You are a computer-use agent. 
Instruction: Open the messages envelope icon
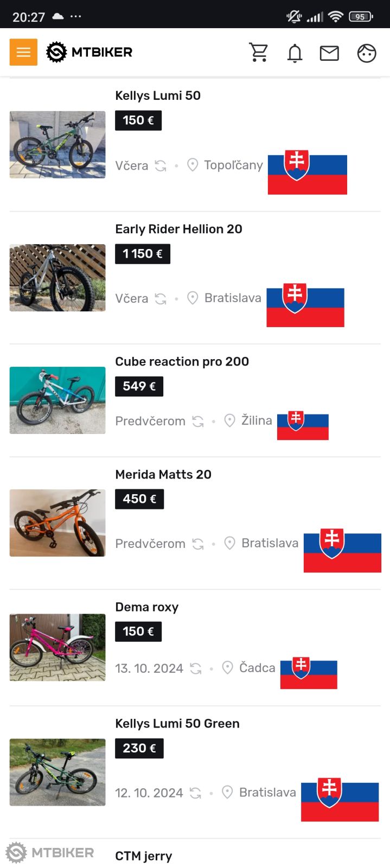329,53
